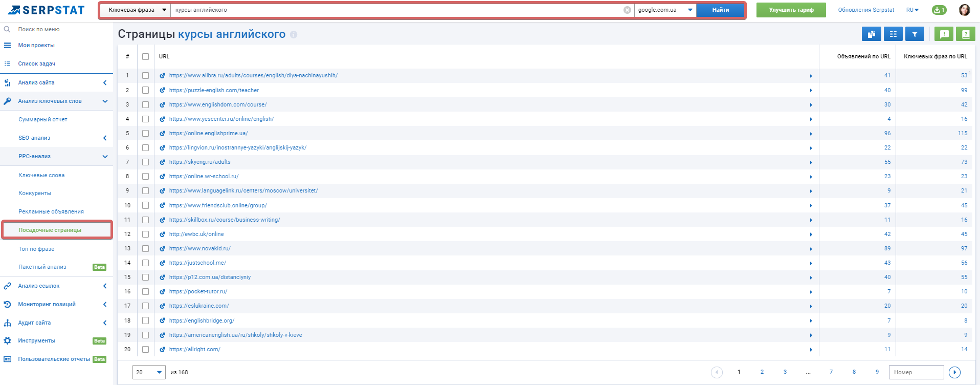Screen dimensions: 980x385
Task: Go to previous page arrow
Action: click(717, 372)
